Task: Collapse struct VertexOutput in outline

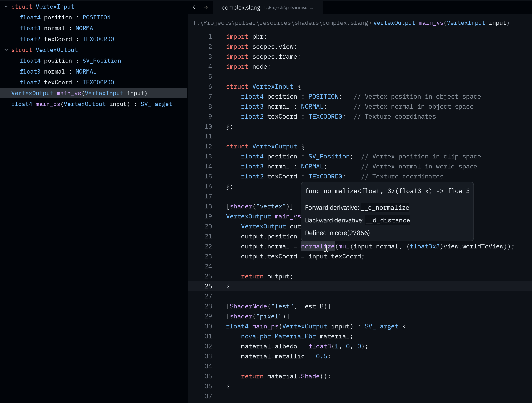Action: [x=6, y=50]
